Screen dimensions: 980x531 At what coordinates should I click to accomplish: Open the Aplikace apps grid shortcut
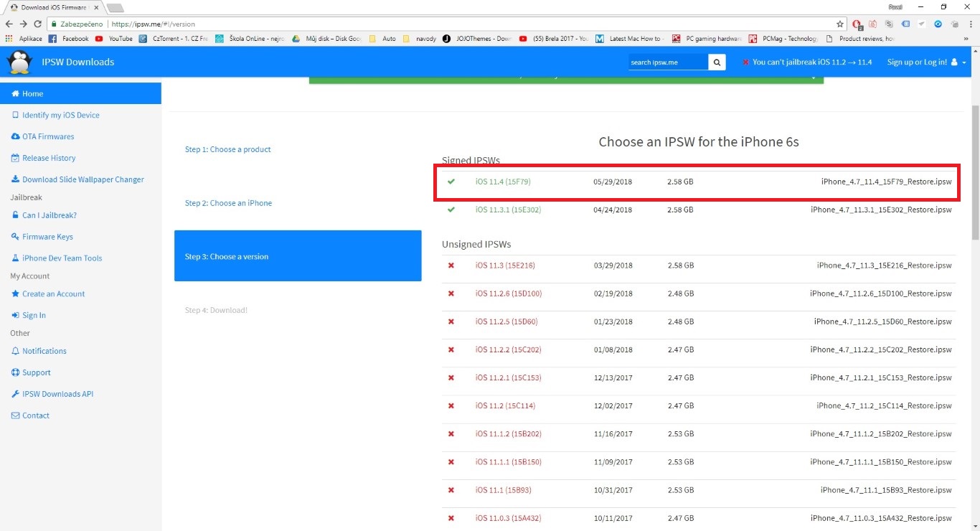click(24, 39)
